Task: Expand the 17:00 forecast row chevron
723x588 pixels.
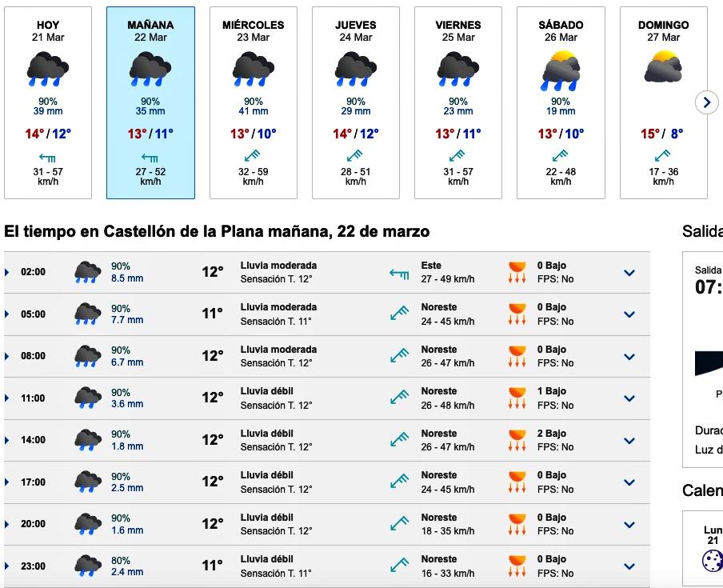Action: (629, 482)
